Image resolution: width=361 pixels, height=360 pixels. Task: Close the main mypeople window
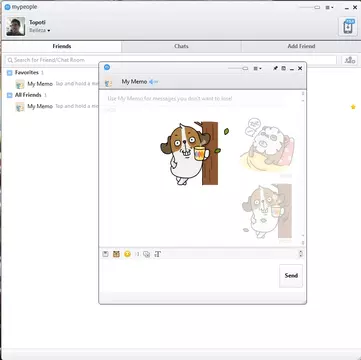[x=355, y=7]
